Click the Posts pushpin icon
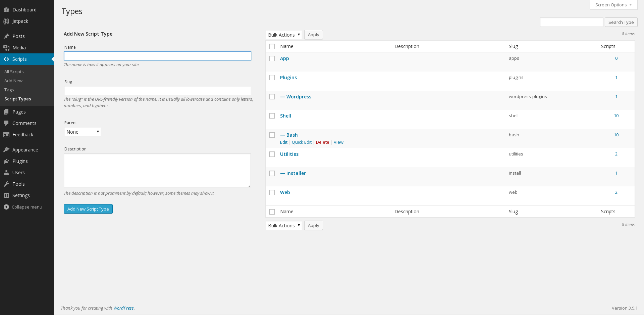Image resolution: width=644 pixels, height=315 pixels. (x=6, y=36)
